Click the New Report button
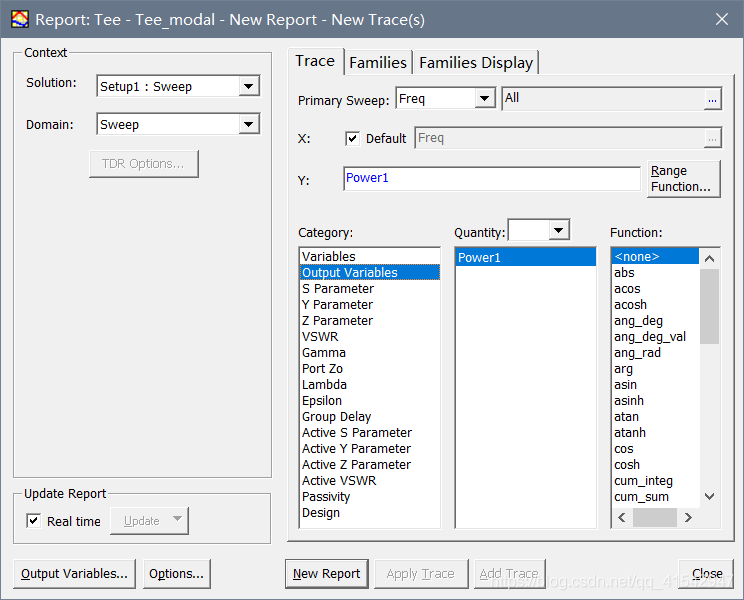The width and height of the screenshot is (744, 600). click(x=326, y=573)
